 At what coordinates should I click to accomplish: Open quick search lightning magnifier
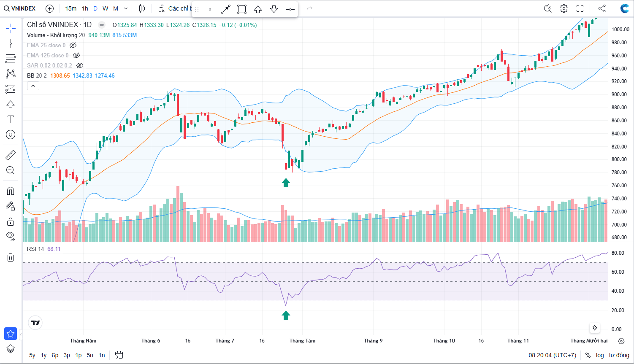pyautogui.click(x=548, y=8)
